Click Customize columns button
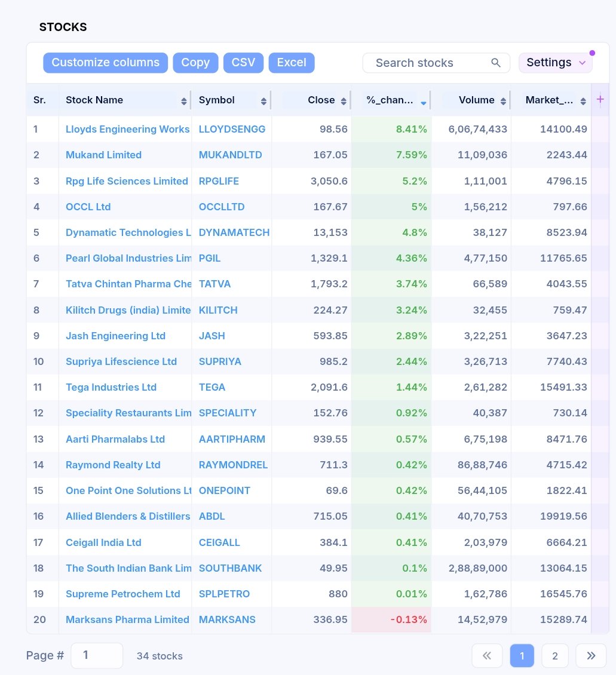Image resolution: width=616 pixels, height=675 pixels. [106, 63]
